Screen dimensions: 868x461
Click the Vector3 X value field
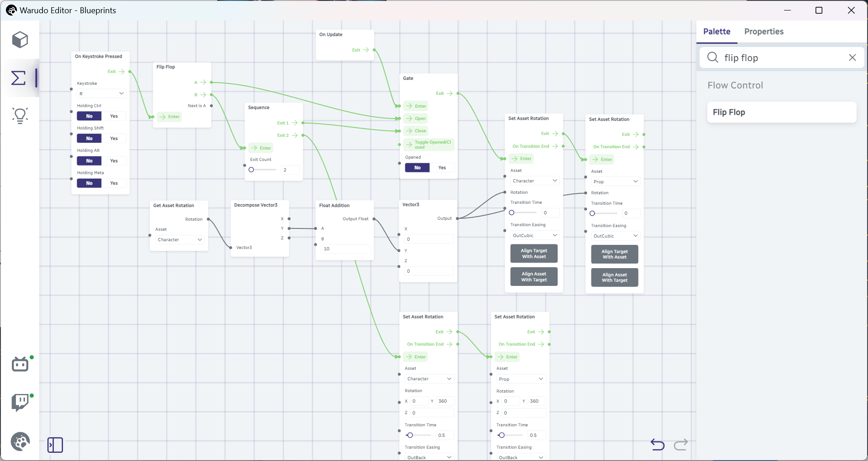coord(429,239)
